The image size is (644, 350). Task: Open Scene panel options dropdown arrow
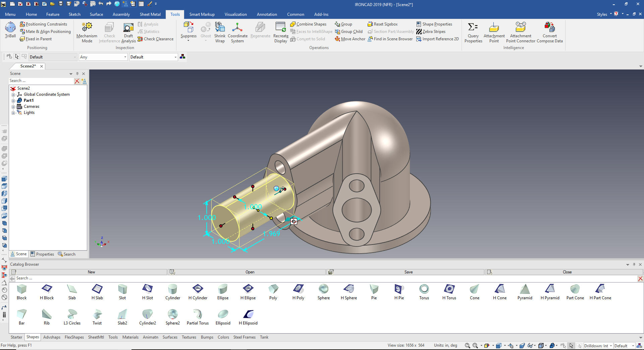tap(71, 74)
